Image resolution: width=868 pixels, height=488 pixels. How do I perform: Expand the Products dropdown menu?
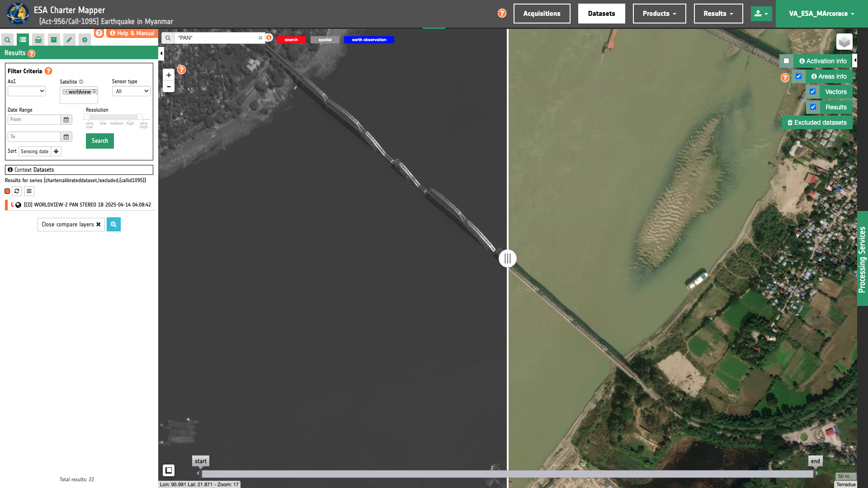point(659,14)
